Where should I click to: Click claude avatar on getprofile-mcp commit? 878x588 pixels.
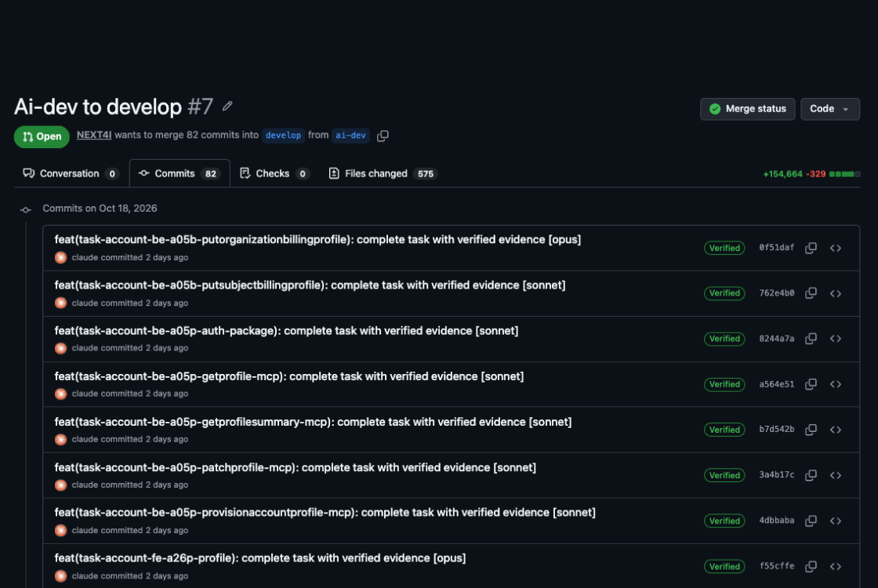click(x=61, y=394)
